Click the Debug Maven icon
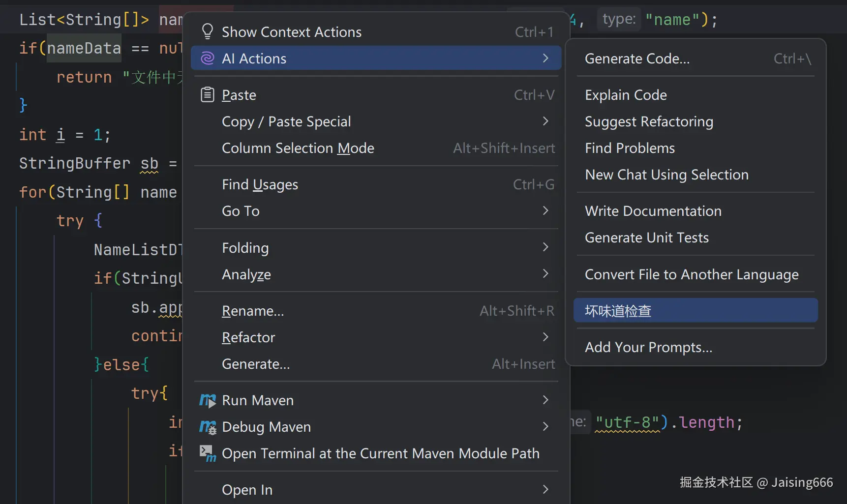The width and height of the screenshot is (847, 504). 208,427
